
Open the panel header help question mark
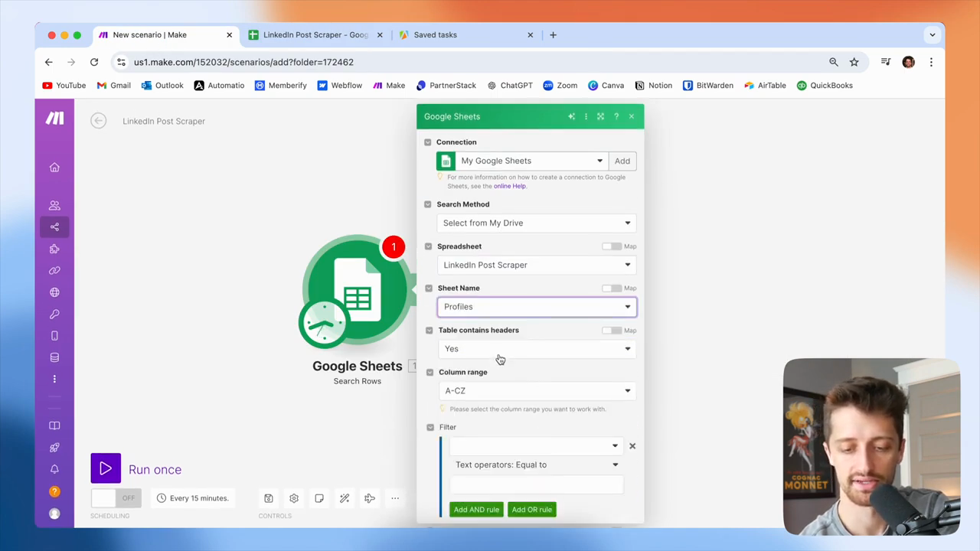(x=616, y=116)
